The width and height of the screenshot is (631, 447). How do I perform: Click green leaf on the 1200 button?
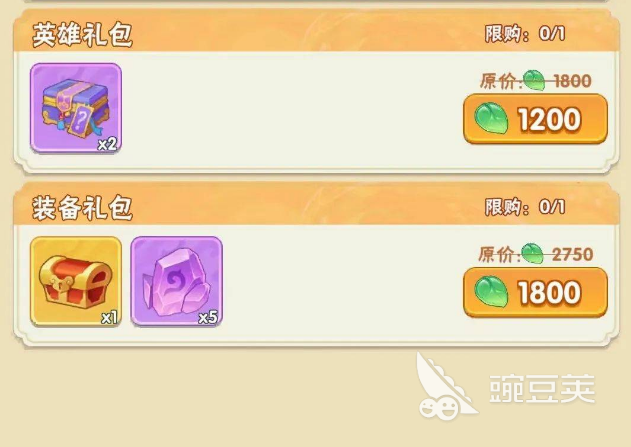(491, 118)
